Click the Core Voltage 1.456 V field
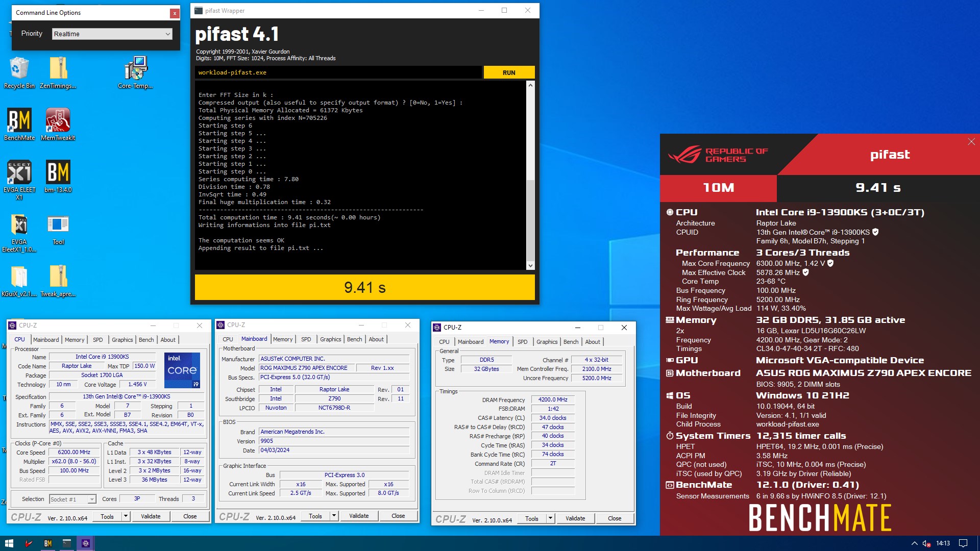Viewport: 980px width, 551px height. (x=137, y=384)
